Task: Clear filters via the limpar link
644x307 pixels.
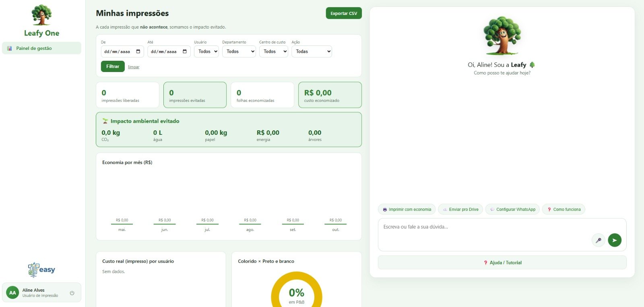Action: tap(134, 67)
